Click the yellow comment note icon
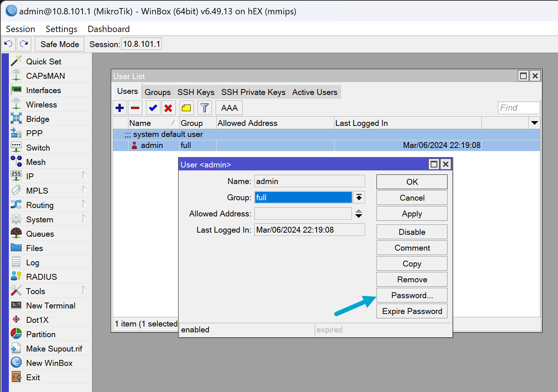This screenshot has width=558, height=392. click(187, 108)
